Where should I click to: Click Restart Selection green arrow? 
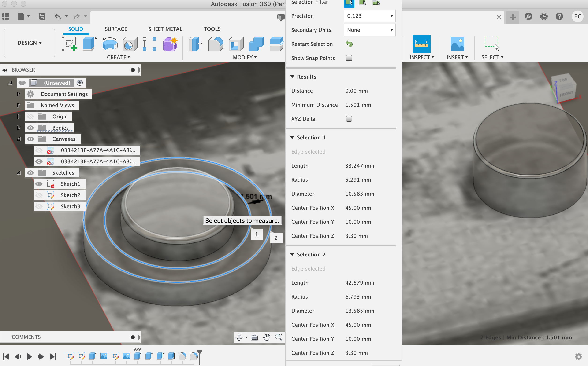click(349, 44)
